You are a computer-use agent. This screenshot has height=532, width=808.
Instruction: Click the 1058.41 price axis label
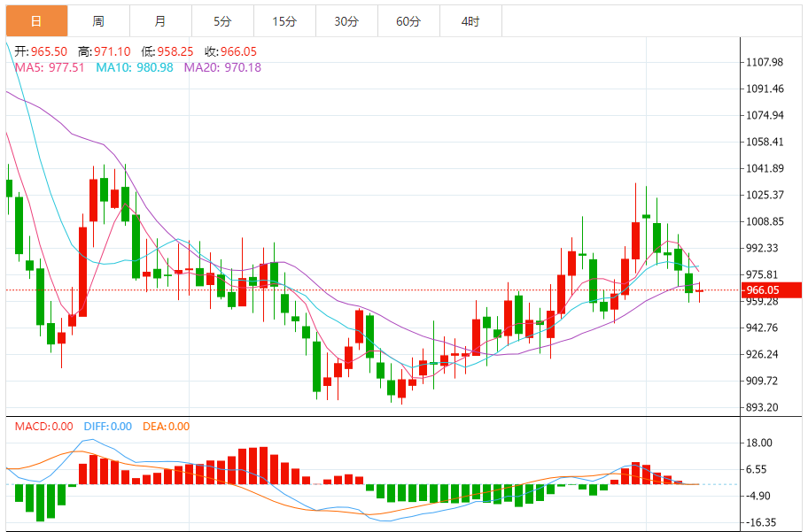(765, 142)
